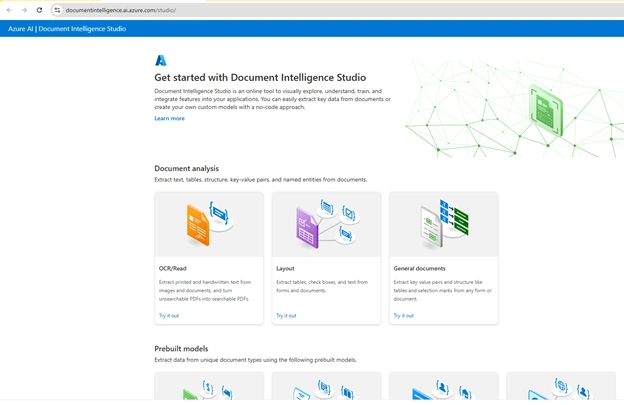Click Try it out under General documents

click(404, 315)
